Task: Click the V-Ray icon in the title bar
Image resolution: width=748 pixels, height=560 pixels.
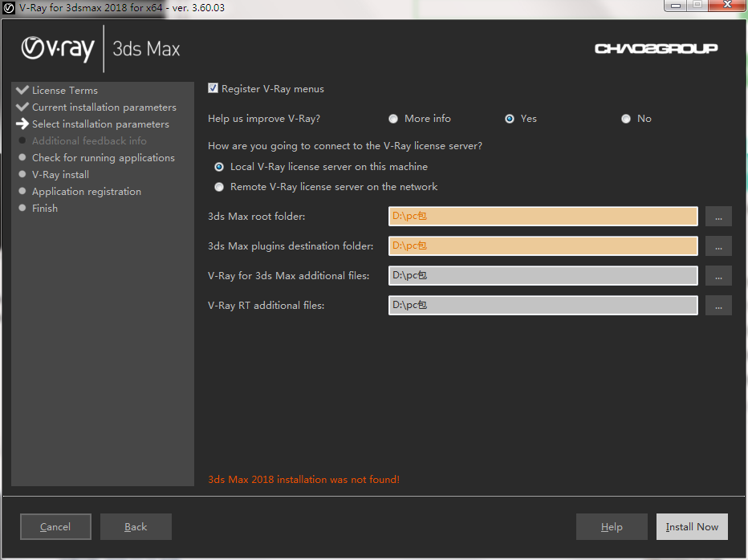Action: [9, 8]
